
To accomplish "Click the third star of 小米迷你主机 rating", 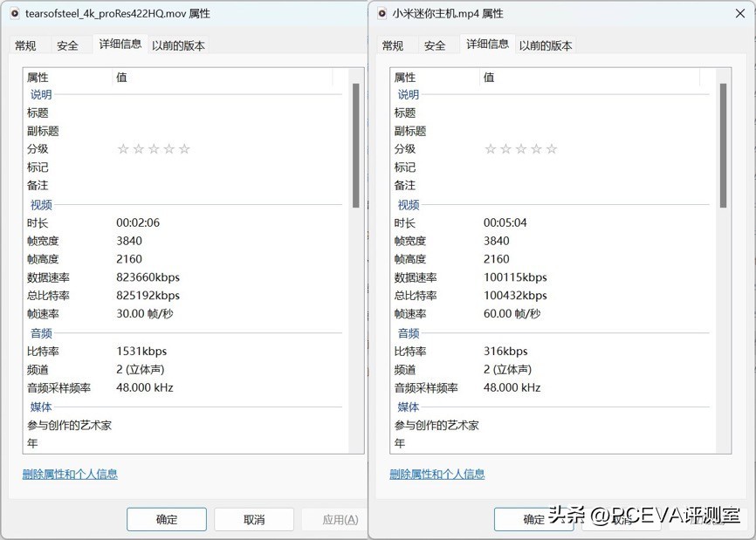I will coord(520,148).
